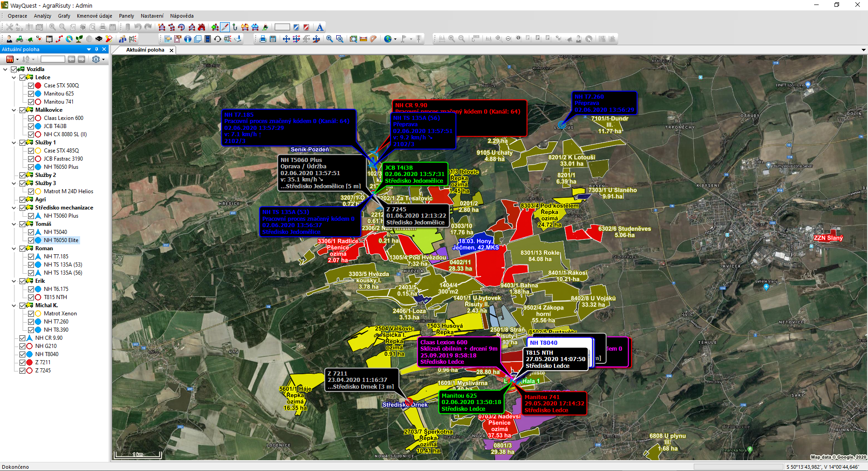Viewport: 868px width, 471px height.
Task: Click the green seedling crop icon
Action: tap(79, 39)
